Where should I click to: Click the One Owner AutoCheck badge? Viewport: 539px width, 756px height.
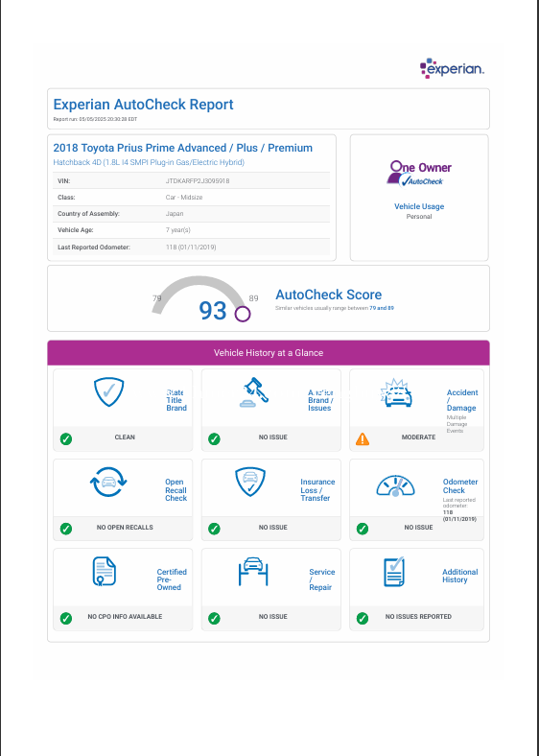419,173
